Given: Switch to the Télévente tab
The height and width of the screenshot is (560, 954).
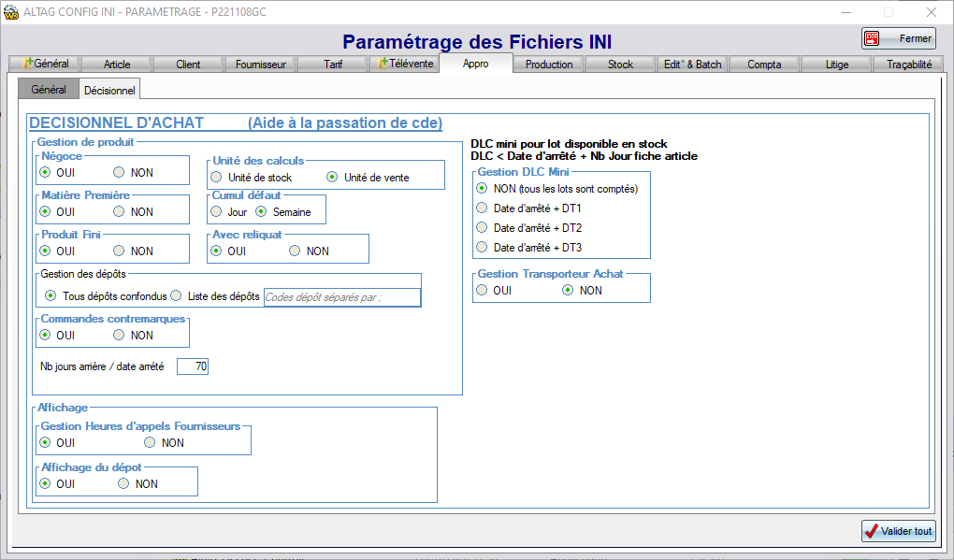Looking at the screenshot, I should coord(402,65).
